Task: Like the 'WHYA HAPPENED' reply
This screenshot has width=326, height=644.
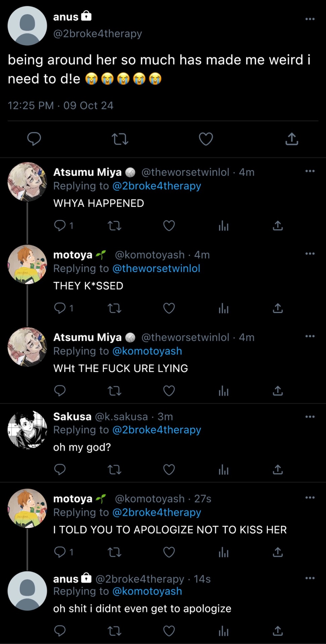Action: click(169, 226)
